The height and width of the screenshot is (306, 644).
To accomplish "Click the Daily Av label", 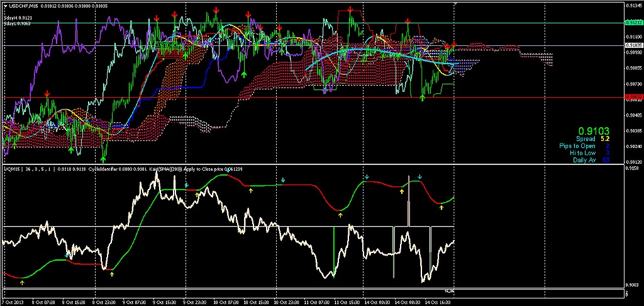I will coord(584,160).
